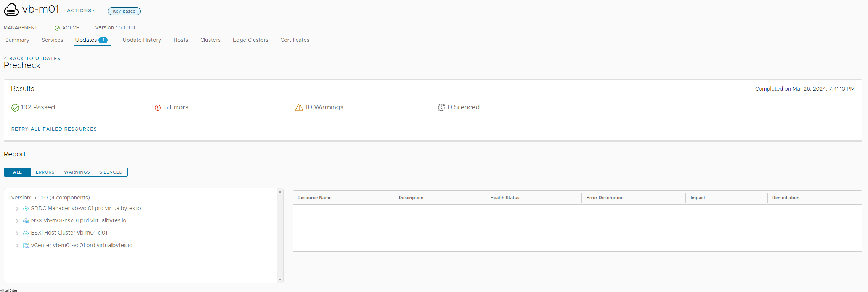868x292 pixels.
Task: Click the BACK TO UPDATES link
Action: click(x=32, y=59)
